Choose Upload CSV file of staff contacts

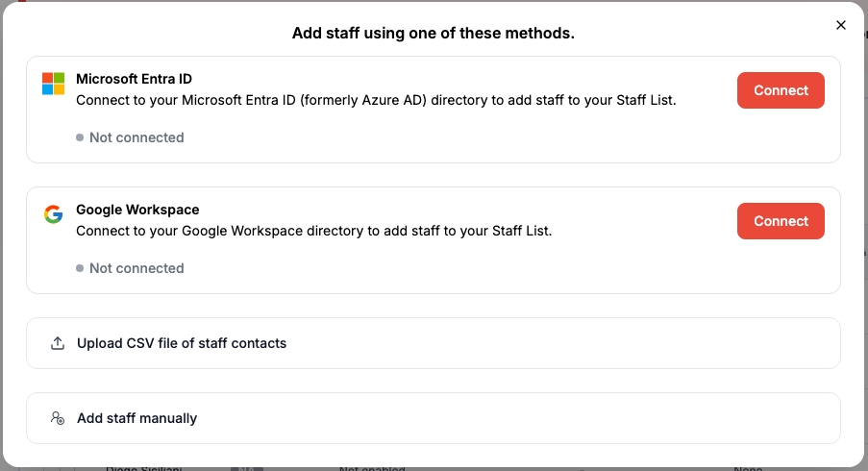(x=182, y=343)
